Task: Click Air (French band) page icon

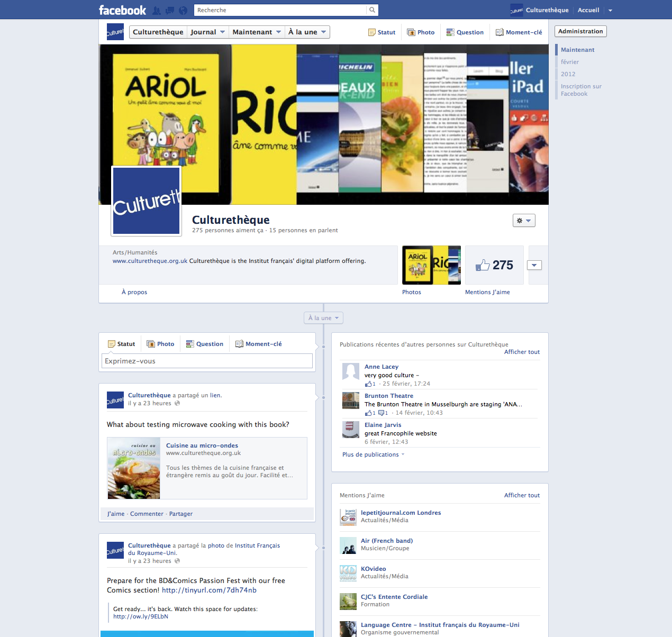Action: tap(348, 545)
